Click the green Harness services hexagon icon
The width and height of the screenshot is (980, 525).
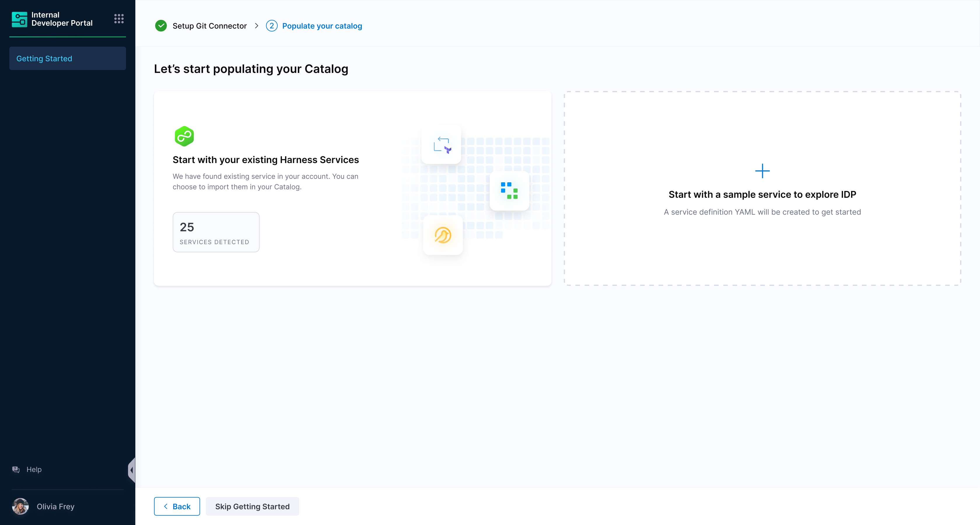point(184,136)
